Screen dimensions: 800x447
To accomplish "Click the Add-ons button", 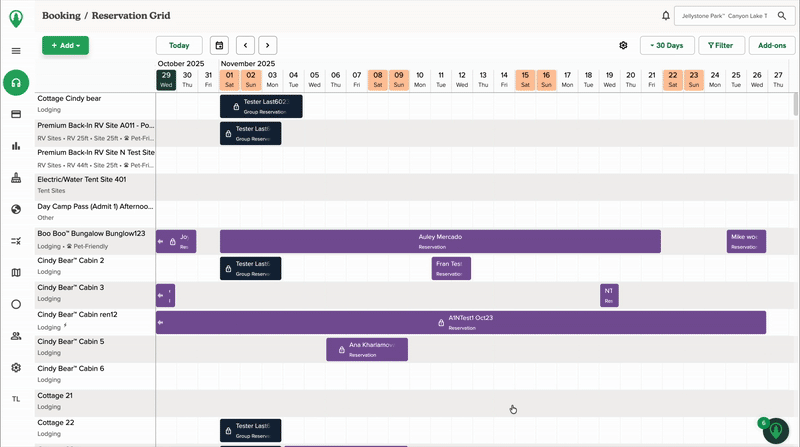I will click(772, 45).
